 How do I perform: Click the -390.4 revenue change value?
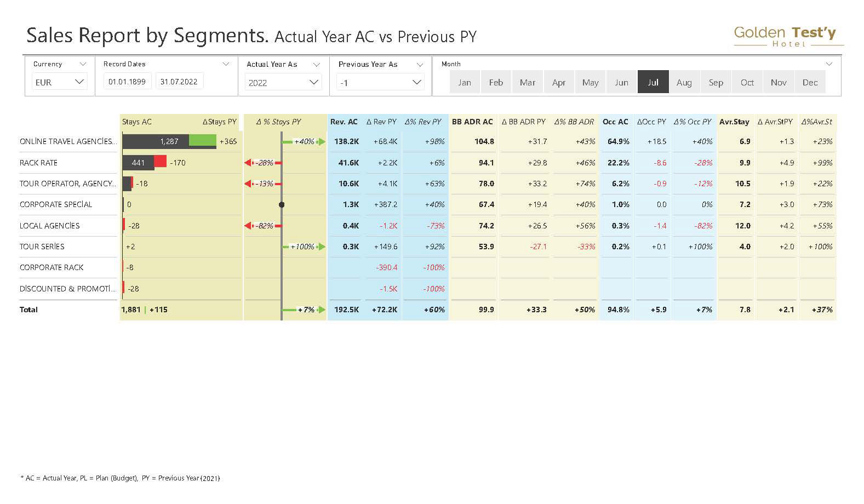pyautogui.click(x=387, y=267)
